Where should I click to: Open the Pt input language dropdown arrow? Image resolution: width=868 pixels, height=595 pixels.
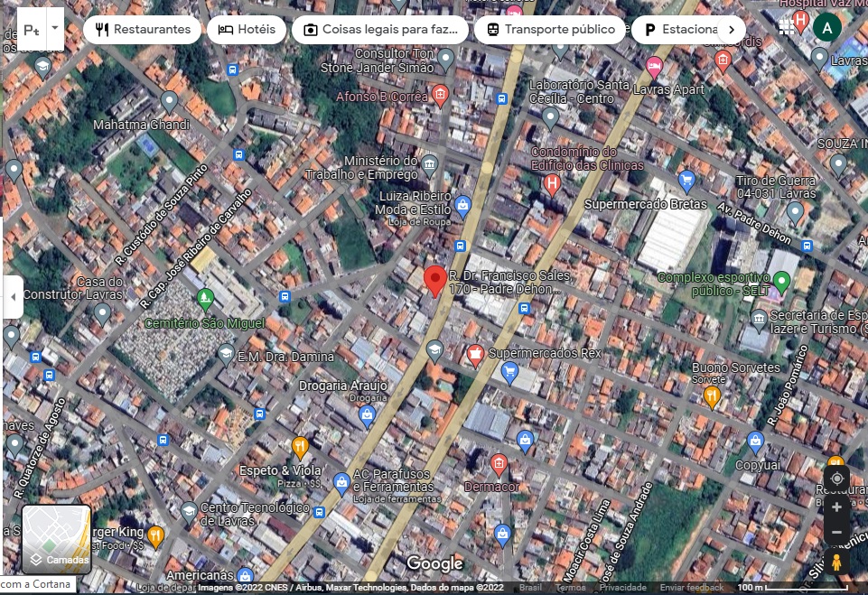pyautogui.click(x=55, y=28)
